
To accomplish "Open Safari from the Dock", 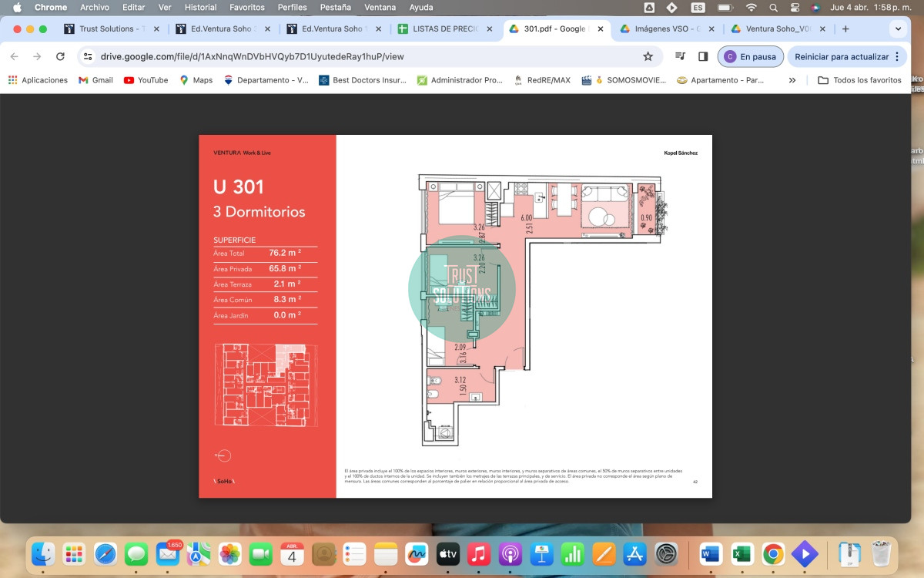I will (105, 553).
